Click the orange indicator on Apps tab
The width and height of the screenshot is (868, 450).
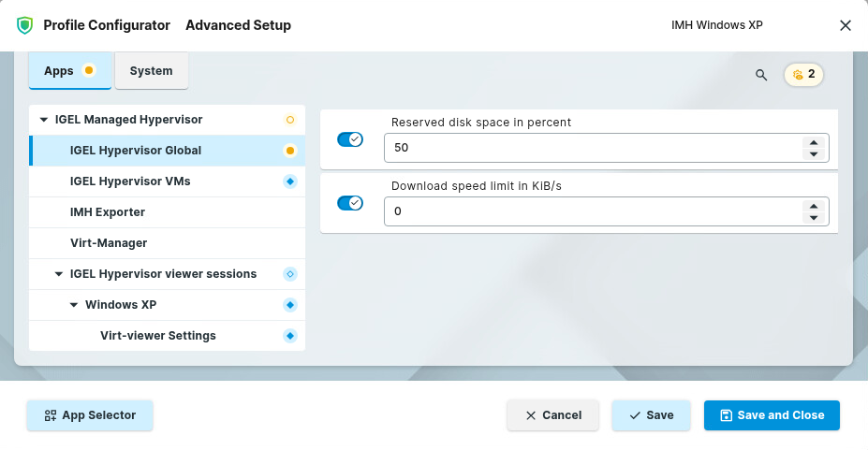click(x=89, y=70)
